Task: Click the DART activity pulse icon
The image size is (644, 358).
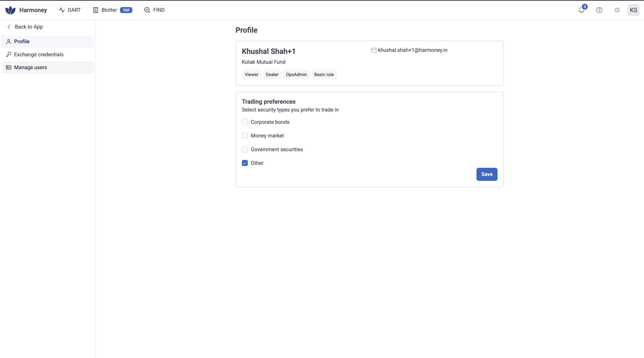Action: [x=62, y=10]
